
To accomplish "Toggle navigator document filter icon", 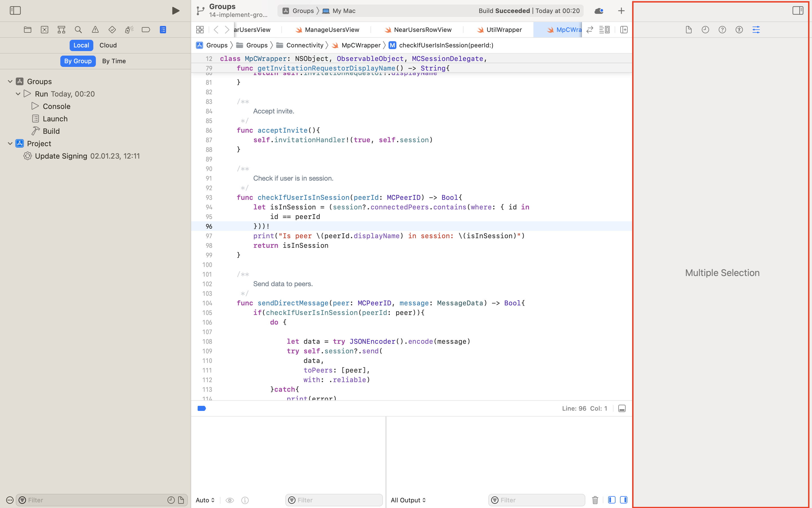I will click(x=181, y=500).
